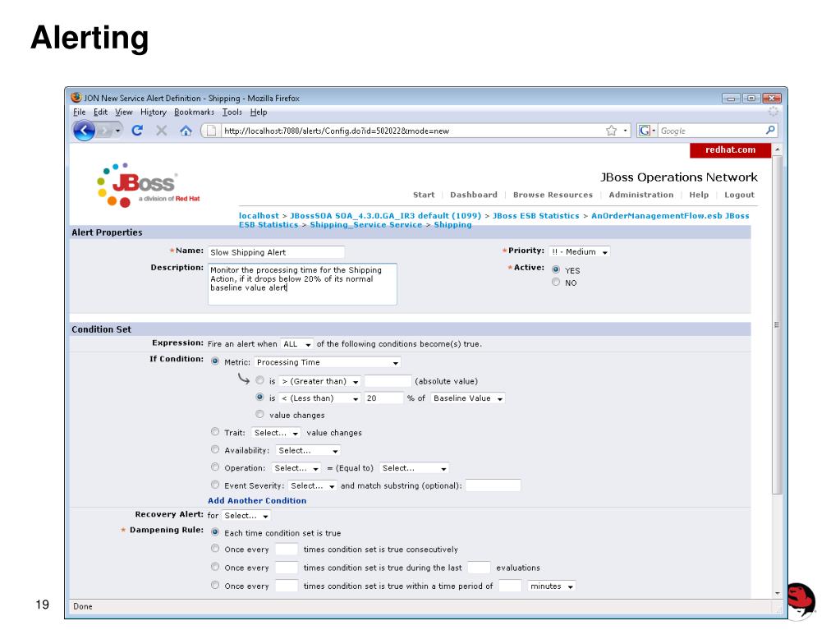This screenshot has height=630, width=840.
Task: Open the Priority dropdown
Action: click(x=580, y=252)
